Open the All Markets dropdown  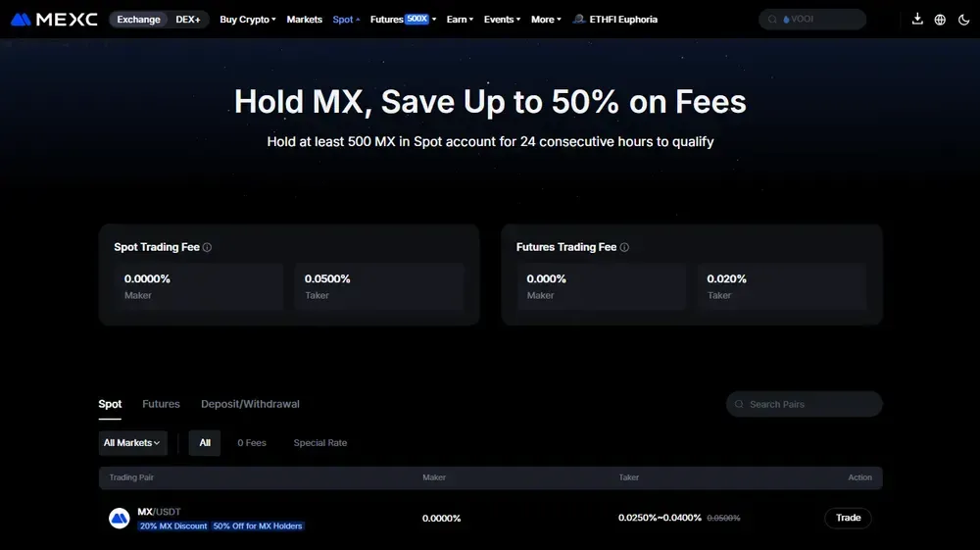pyautogui.click(x=132, y=443)
